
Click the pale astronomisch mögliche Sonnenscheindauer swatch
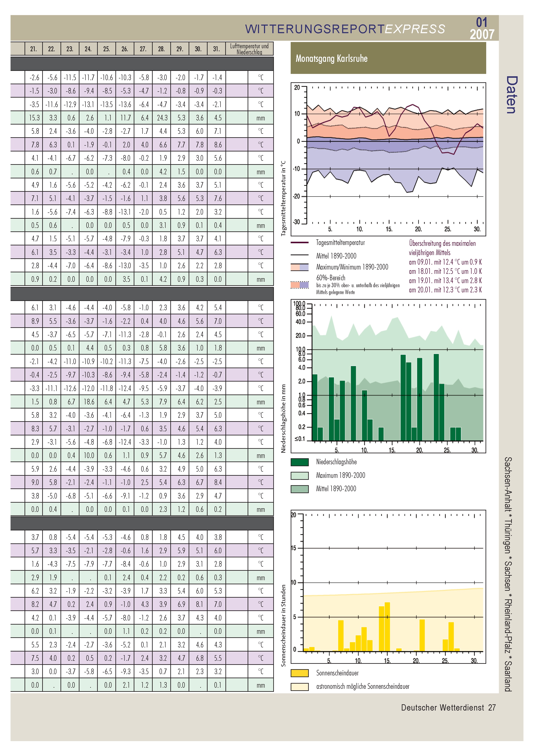click(300, 687)
